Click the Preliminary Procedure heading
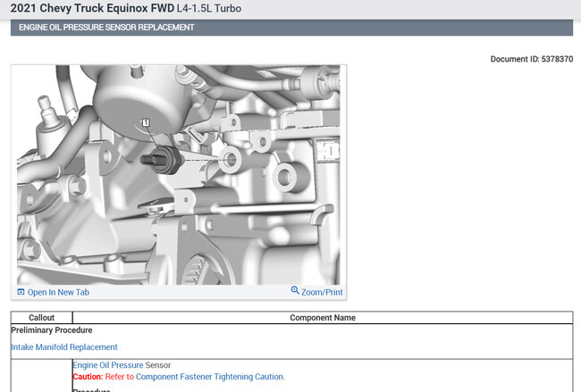This screenshot has height=392, width=581. [x=52, y=330]
